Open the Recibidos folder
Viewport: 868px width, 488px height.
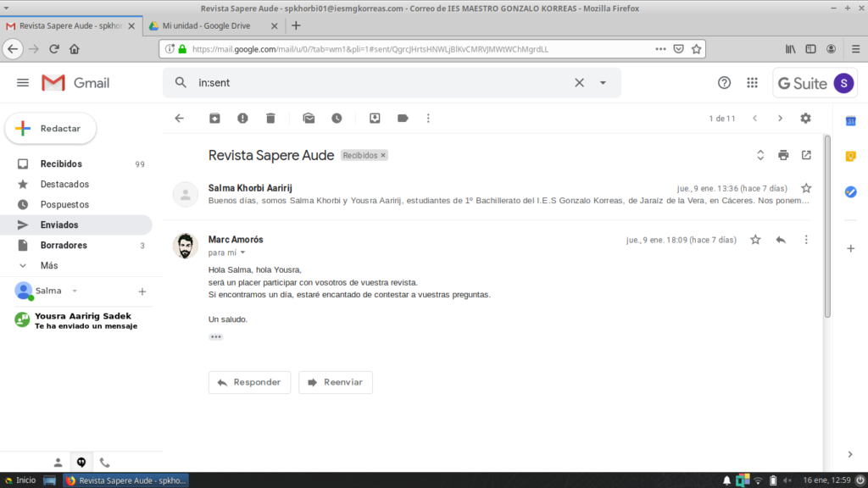(x=61, y=164)
